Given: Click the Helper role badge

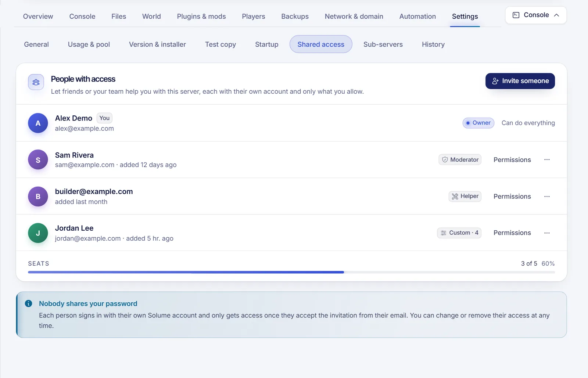Looking at the screenshot, I should (x=465, y=197).
